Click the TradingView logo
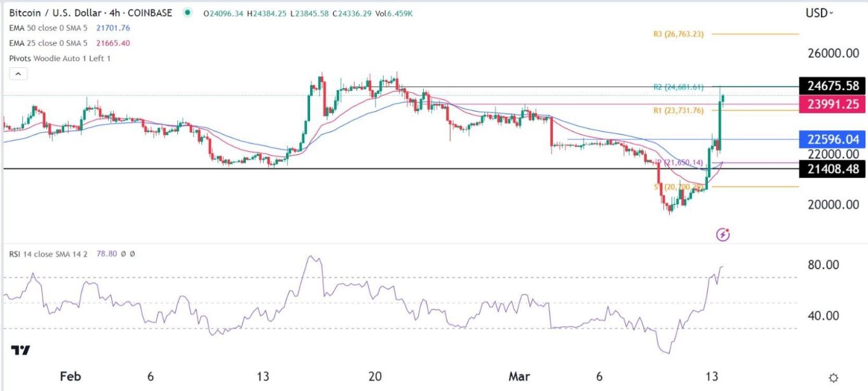The image size is (868, 391). coord(21,350)
